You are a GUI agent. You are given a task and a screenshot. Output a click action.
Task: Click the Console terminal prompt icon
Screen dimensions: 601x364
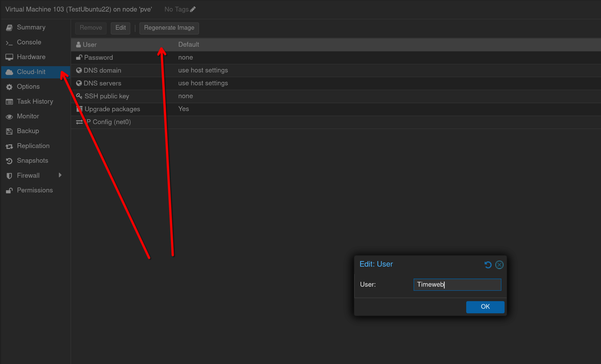click(x=9, y=43)
